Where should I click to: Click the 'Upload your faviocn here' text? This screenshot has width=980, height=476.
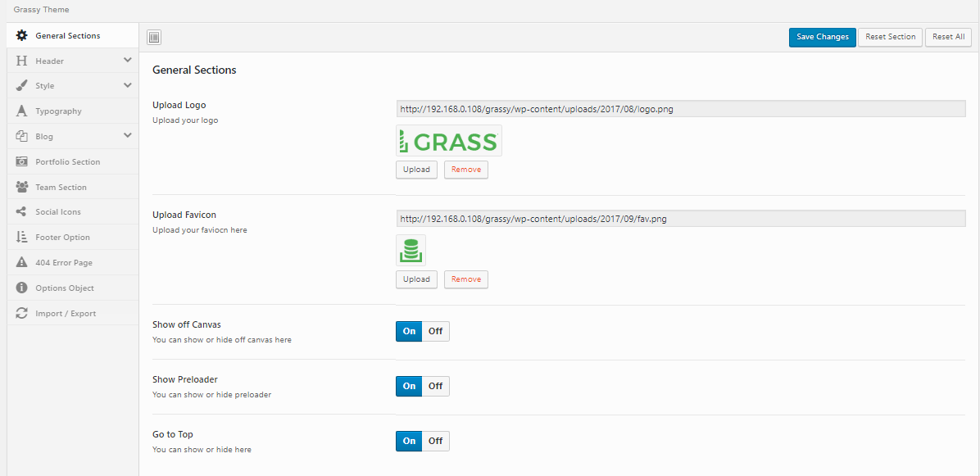pyautogui.click(x=200, y=230)
